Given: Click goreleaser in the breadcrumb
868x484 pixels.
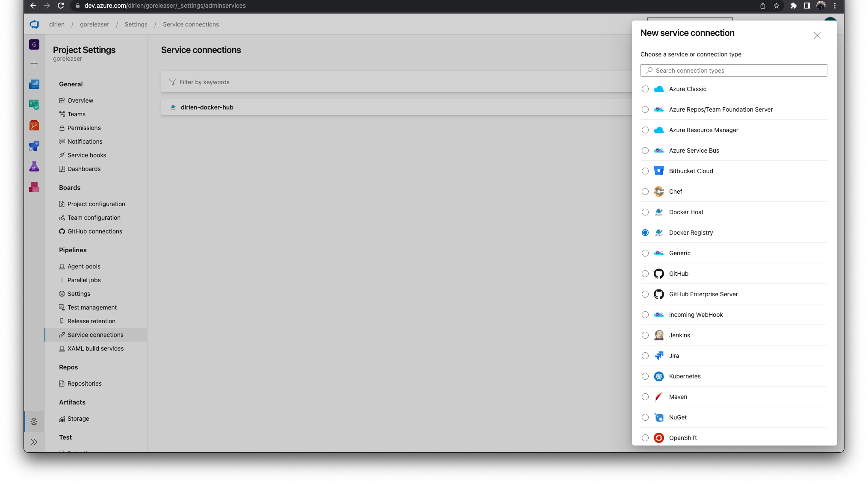Looking at the screenshot, I should pyautogui.click(x=94, y=24).
